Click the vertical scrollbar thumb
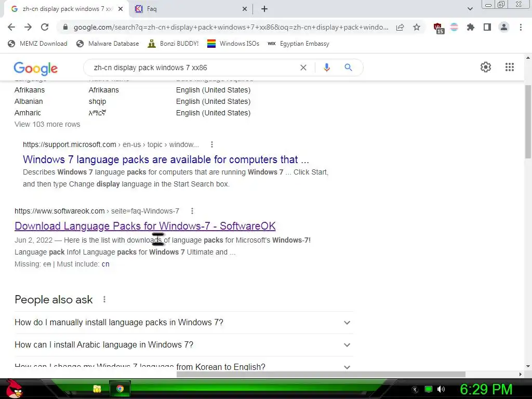 (528, 122)
